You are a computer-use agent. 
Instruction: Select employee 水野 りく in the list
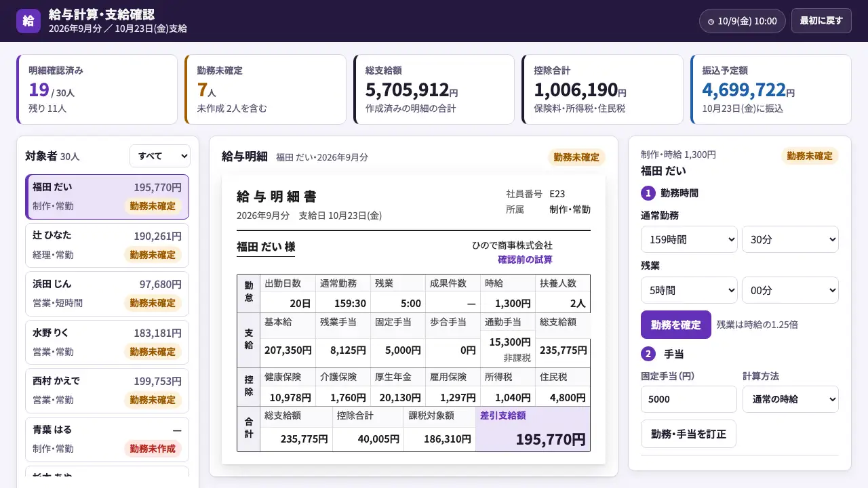107,342
